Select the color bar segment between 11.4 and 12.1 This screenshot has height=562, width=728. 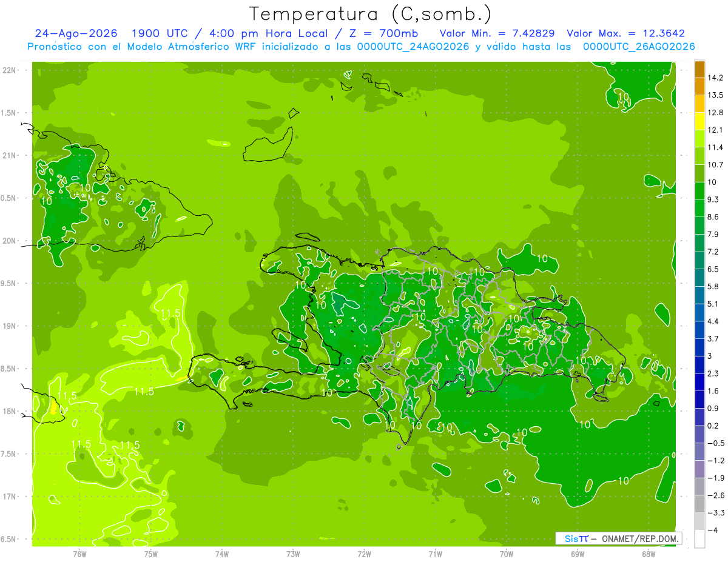click(699, 139)
